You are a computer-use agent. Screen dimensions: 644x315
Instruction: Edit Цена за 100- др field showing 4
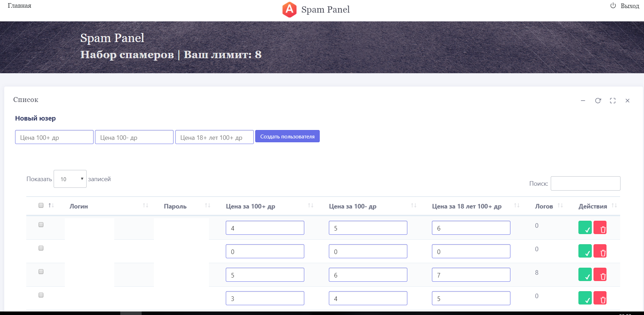pyautogui.click(x=368, y=298)
